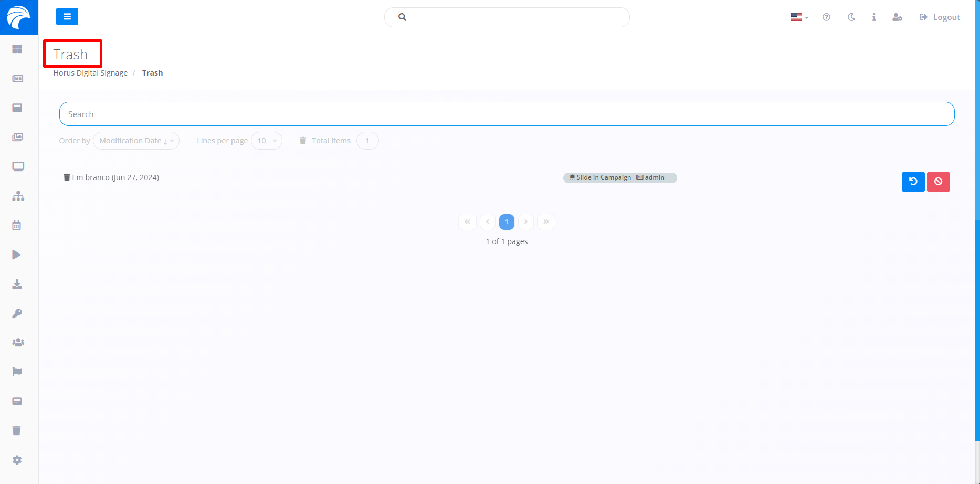
Task: Open the dashboard grid icon in sidebar
Action: point(17,49)
